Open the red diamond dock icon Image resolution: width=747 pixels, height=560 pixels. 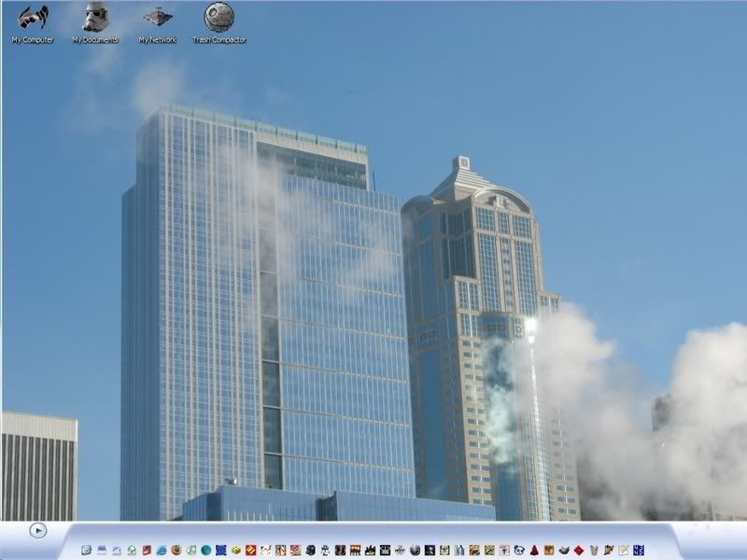click(x=579, y=550)
